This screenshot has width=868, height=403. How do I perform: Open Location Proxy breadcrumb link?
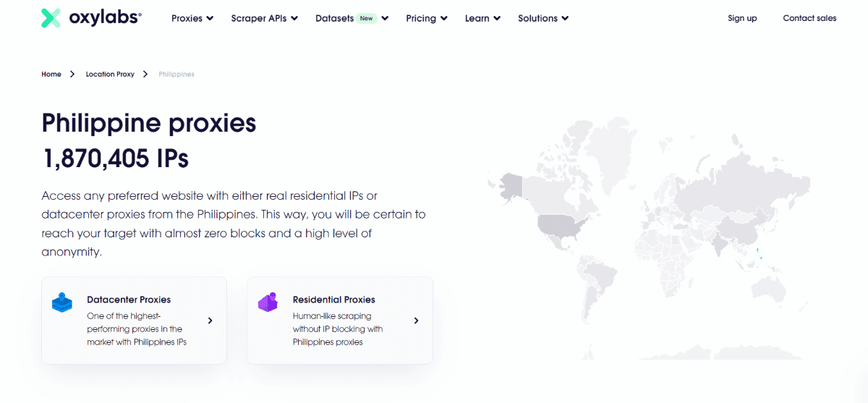click(110, 74)
